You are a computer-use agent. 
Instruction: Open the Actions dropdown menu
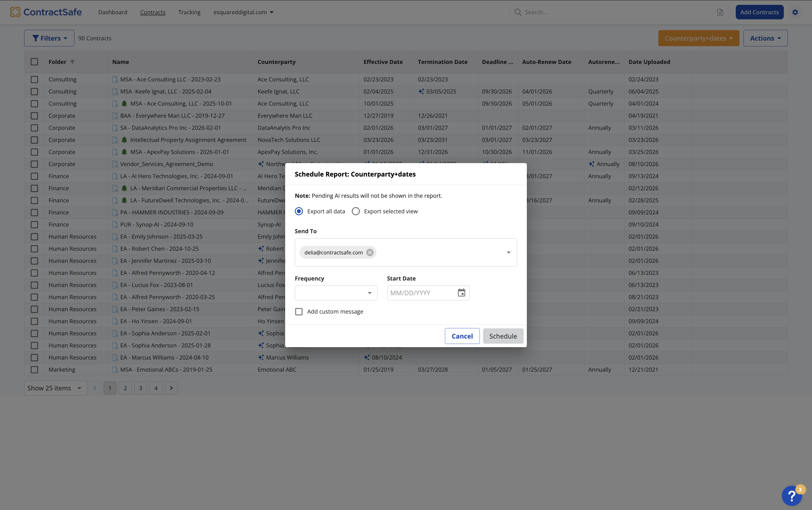coord(766,38)
